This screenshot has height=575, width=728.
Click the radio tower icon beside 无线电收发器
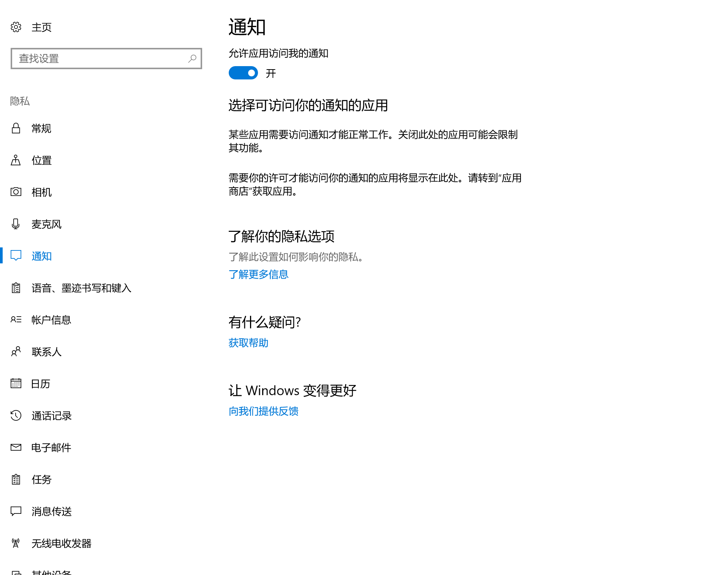tap(16, 543)
